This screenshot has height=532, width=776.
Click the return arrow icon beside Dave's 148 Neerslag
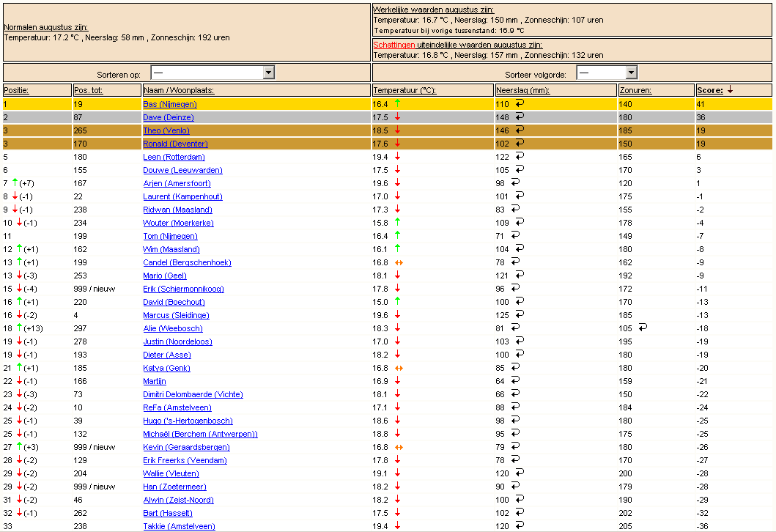tap(520, 117)
